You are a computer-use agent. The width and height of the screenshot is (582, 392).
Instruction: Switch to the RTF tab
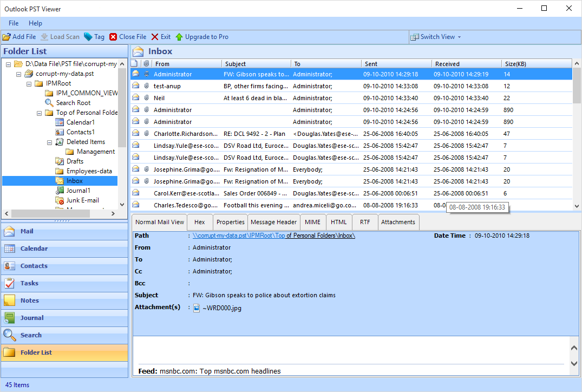[x=365, y=222]
